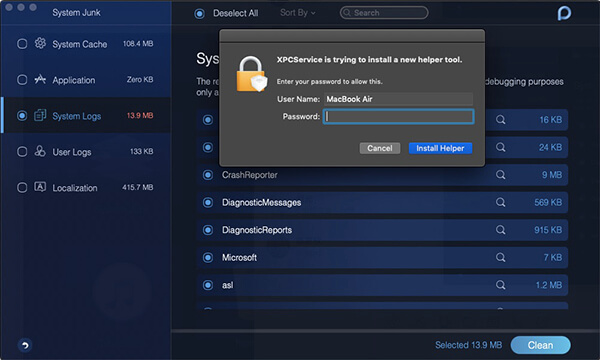Reveal DiagnosticReports with its magnifier icon

(501, 230)
